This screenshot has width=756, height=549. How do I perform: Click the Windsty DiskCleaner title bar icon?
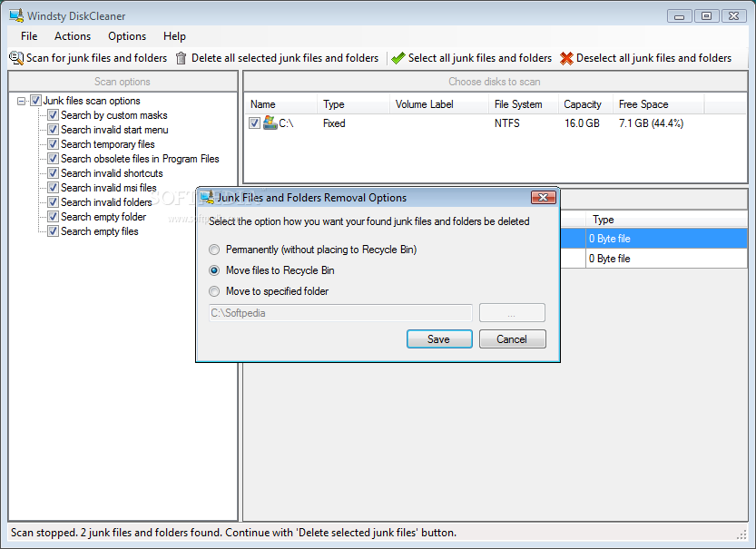tap(16, 16)
